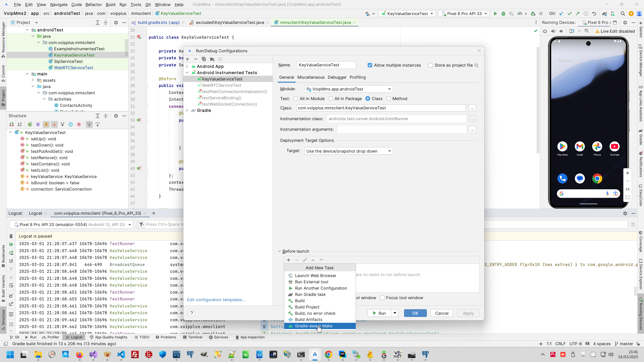Click the Copy Configuration icon
Viewport: 644px width, 362px height.
(x=204, y=59)
